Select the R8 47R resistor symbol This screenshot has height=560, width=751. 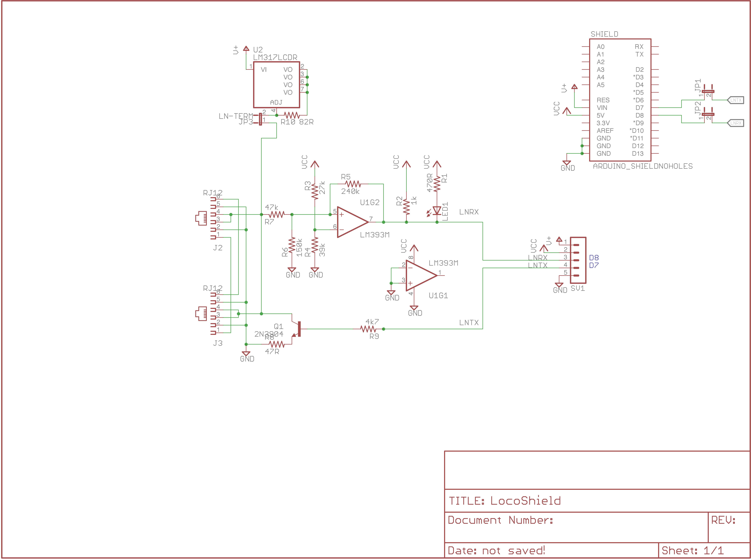tap(276, 344)
